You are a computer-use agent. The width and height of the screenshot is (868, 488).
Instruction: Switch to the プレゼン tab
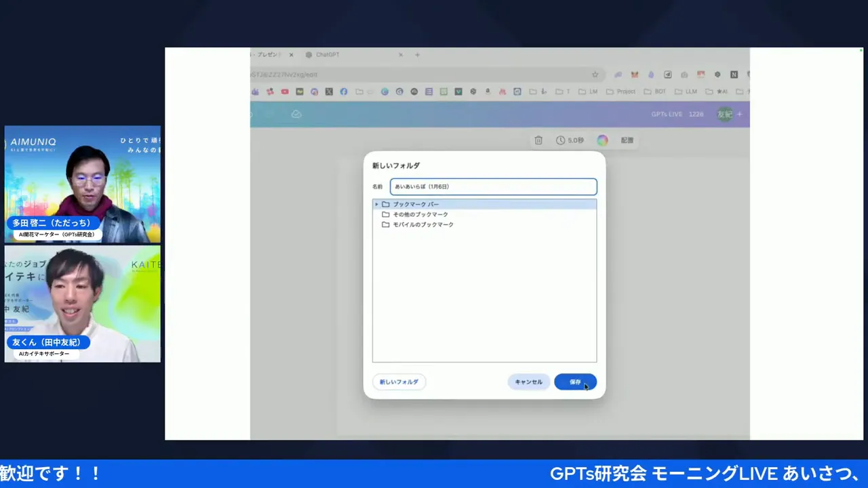point(267,54)
